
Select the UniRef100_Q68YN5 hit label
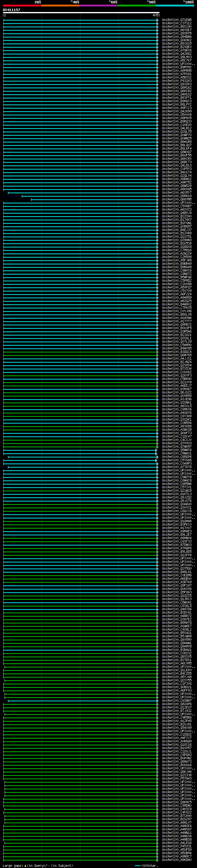coord(176,200)
